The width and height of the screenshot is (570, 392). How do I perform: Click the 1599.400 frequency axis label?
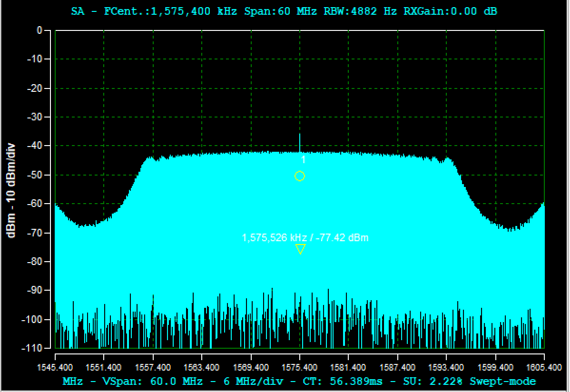(x=495, y=367)
